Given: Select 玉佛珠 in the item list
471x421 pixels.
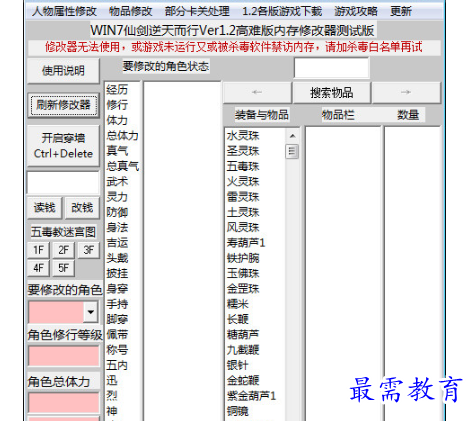Looking at the screenshot, I should click(x=243, y=273).
